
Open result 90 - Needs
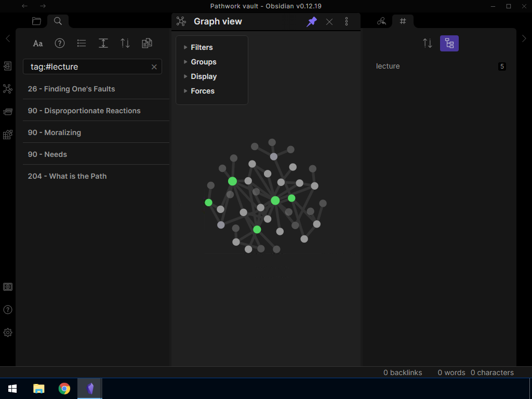(96, 154)
